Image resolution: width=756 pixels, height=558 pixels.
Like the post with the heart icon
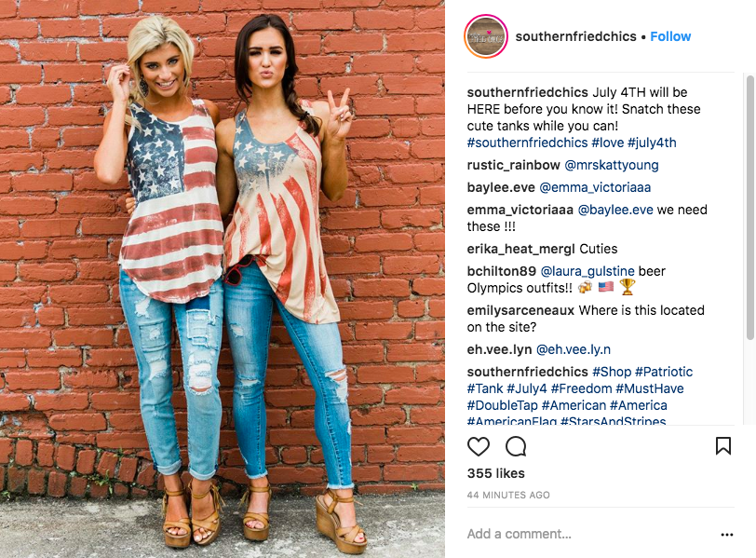pyautogui.click(x=479, y=446)
